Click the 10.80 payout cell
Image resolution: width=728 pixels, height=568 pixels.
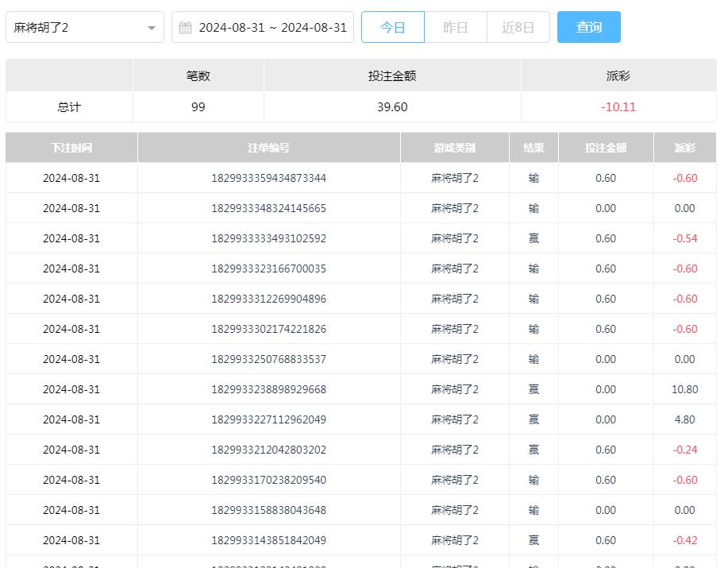click(x=684, y=389)
